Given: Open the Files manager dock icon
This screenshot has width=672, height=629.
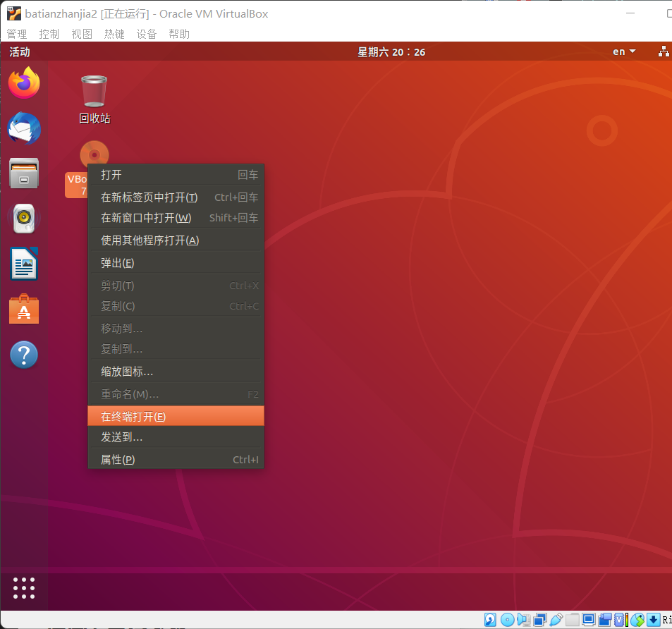Looking at the screenshot, I should click(x=24, y=173).
